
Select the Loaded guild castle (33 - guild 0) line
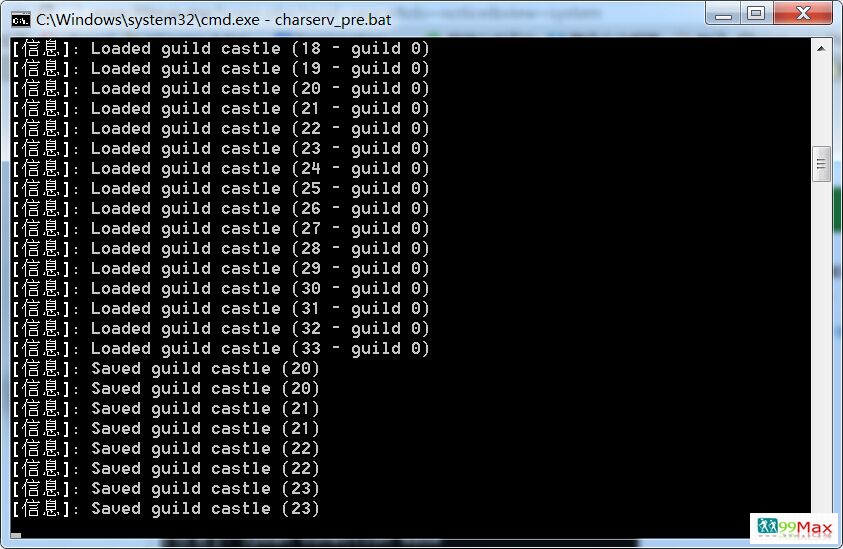220,349
